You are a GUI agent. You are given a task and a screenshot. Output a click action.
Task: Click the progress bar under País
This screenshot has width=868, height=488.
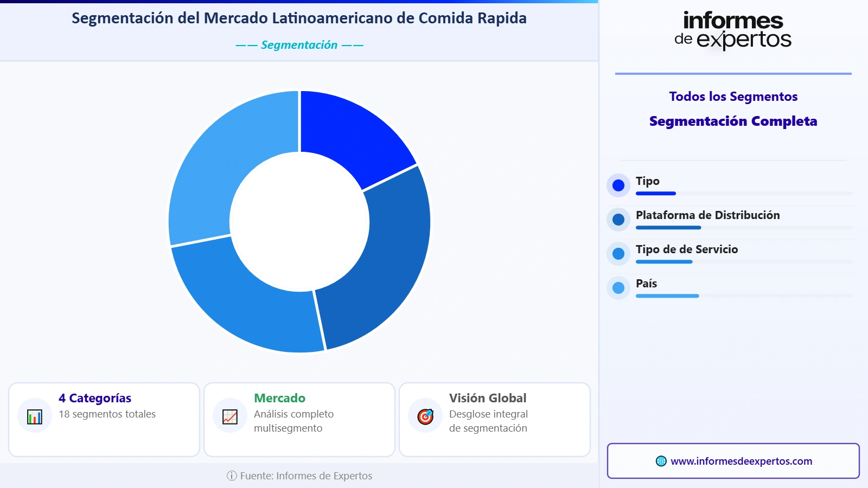tap(744, 296)
